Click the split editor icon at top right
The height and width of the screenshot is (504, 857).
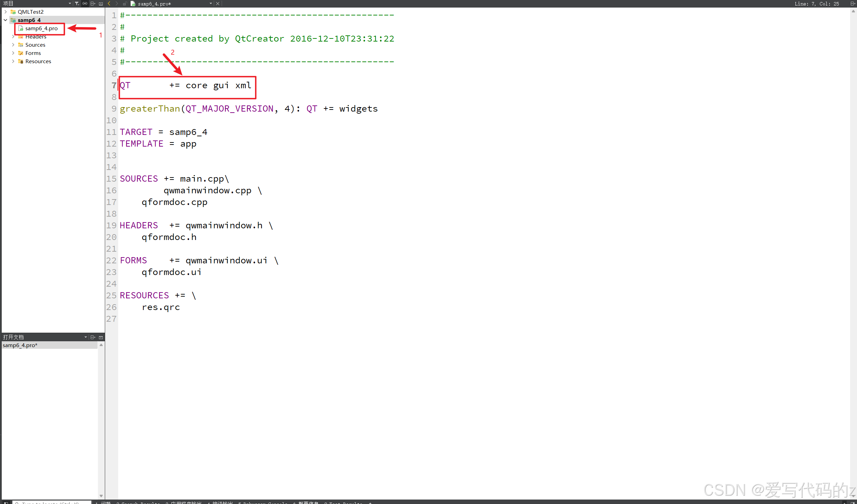[x=853, y=3]
